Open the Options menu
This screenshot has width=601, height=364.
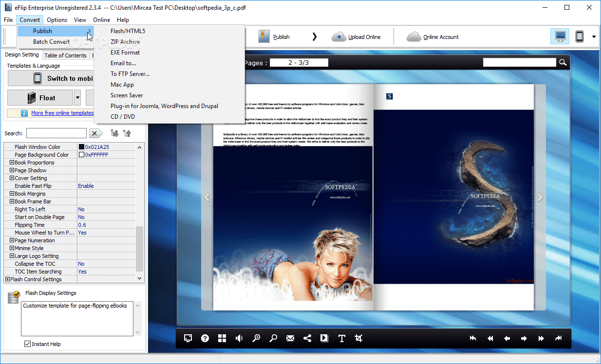(x=57, y=20)
